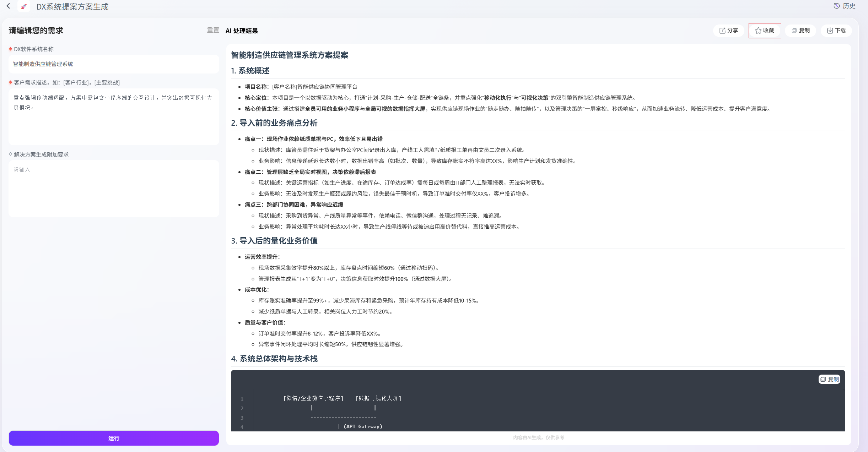868x452 pixels.
Task: Click into the 客户需求描述 text area
Action: [114, 116]
